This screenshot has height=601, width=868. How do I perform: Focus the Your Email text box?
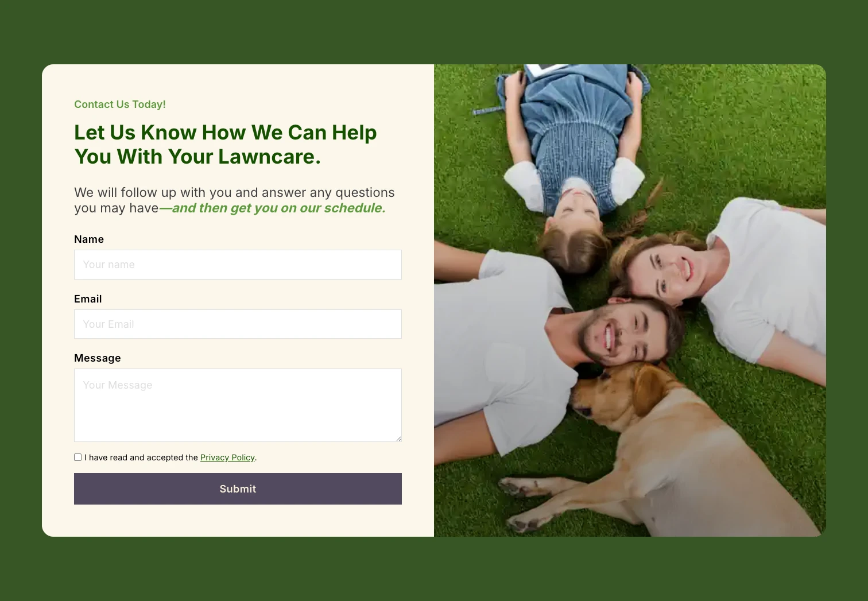coord(238,324)
